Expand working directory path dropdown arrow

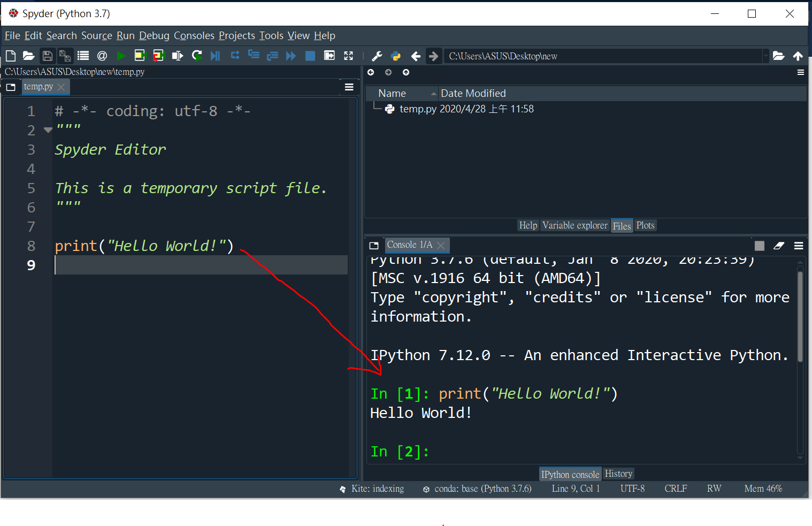coord(766,56)
